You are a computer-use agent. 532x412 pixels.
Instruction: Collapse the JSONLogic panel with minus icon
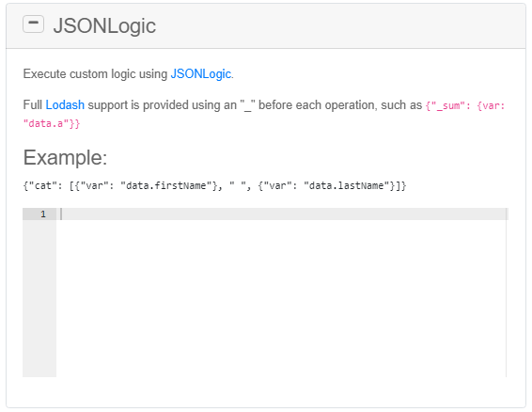33,24
